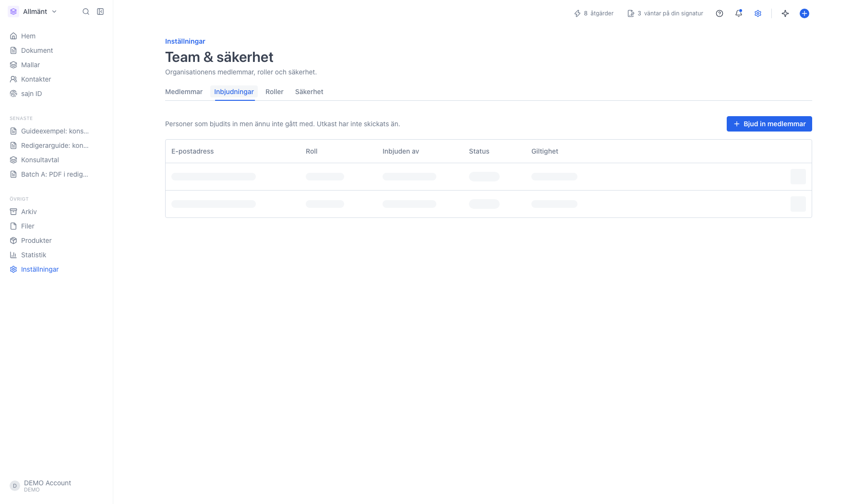Open recent document Redigerarguide: kon...
Viewport: 864px width, 504px height.
click(x=56, y=145)
